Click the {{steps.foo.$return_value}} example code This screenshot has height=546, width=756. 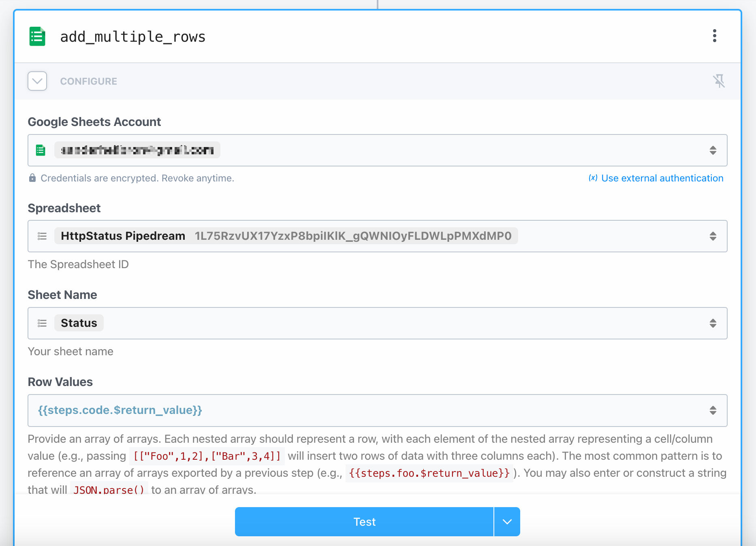pos(429,473)
